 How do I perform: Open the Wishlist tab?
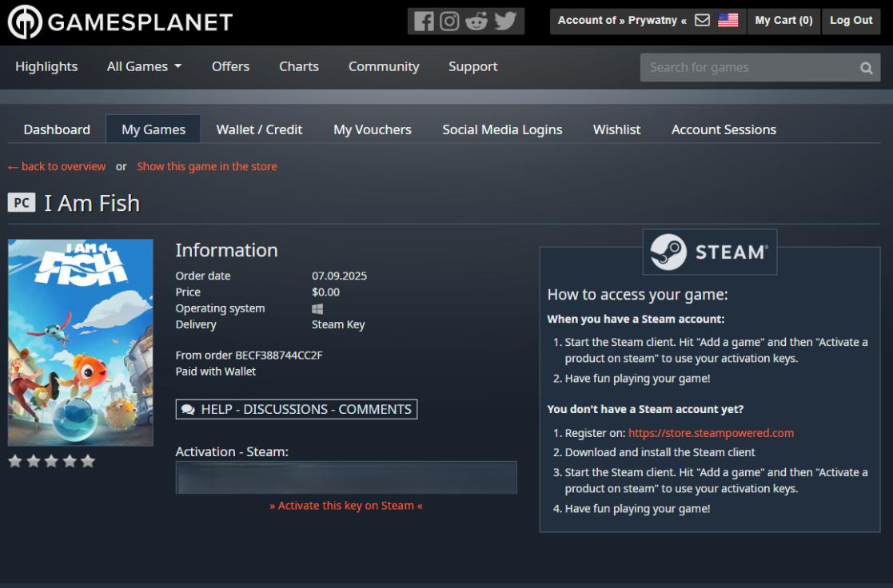pos(616,129)
